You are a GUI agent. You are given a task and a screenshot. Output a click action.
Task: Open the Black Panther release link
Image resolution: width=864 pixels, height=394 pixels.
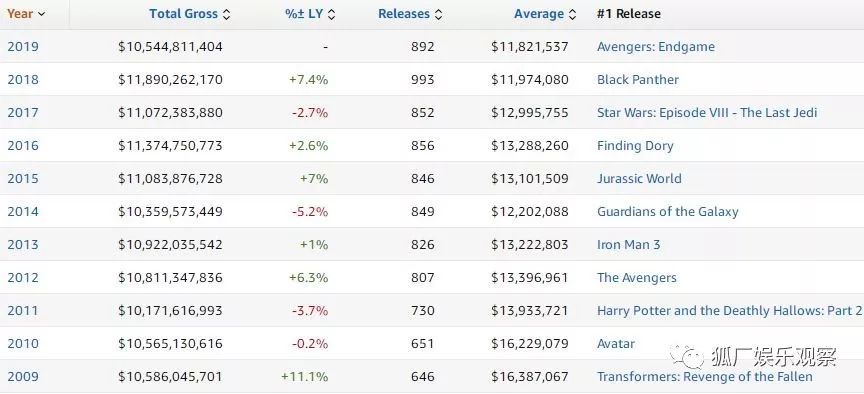coord(638,79)
